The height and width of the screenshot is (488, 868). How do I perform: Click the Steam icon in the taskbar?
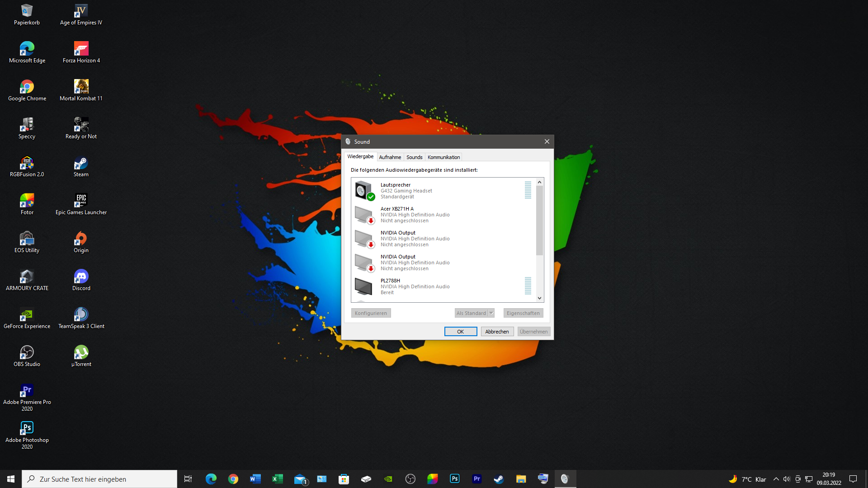point(499,479)
